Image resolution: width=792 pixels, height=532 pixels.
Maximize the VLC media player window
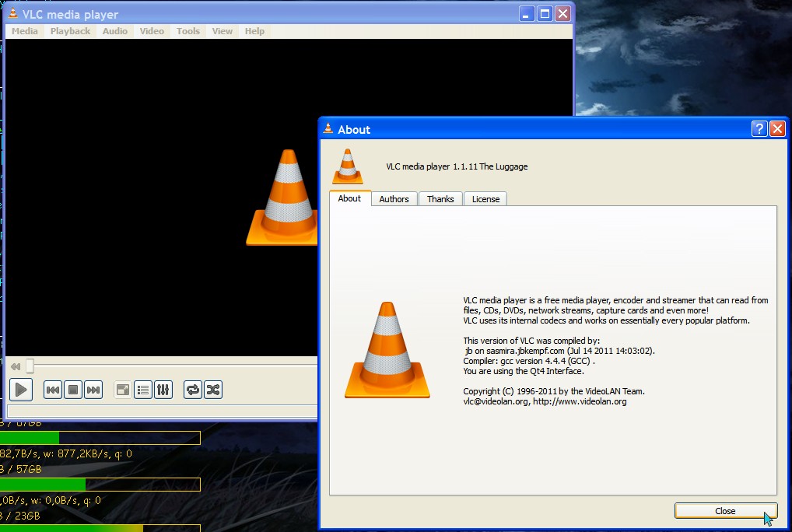click(545, 14)
